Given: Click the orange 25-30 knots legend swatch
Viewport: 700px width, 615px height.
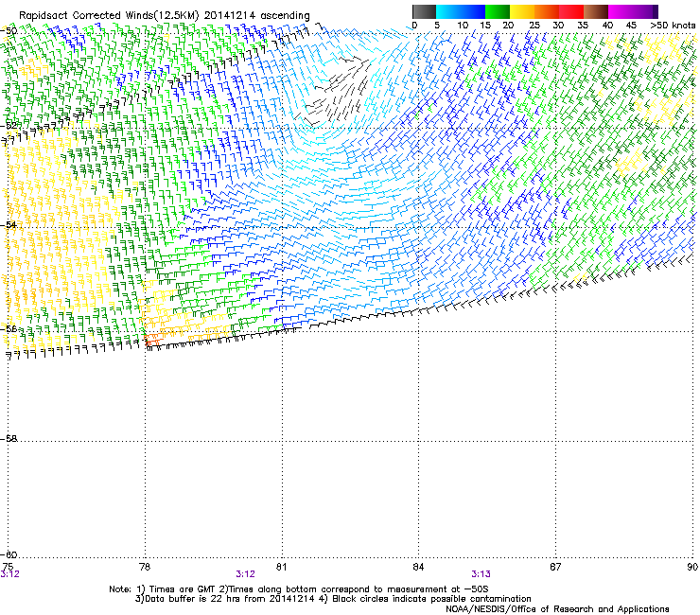Looking at the screenshot, I should point(547,11).
